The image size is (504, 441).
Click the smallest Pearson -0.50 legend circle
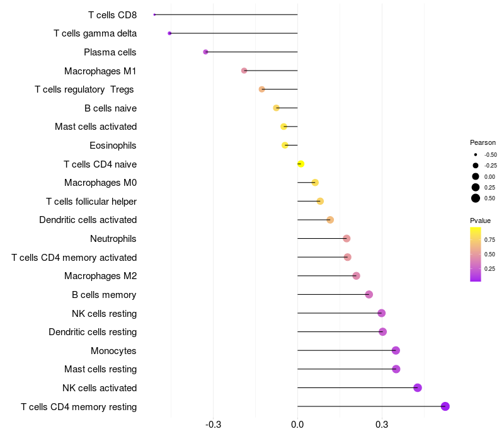476,154
